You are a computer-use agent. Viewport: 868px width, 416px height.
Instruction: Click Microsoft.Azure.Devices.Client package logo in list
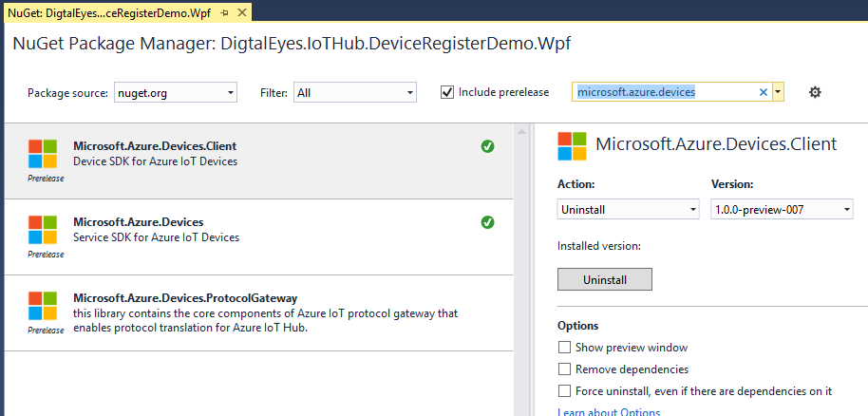pyautogui.click(x=43, y=154)
